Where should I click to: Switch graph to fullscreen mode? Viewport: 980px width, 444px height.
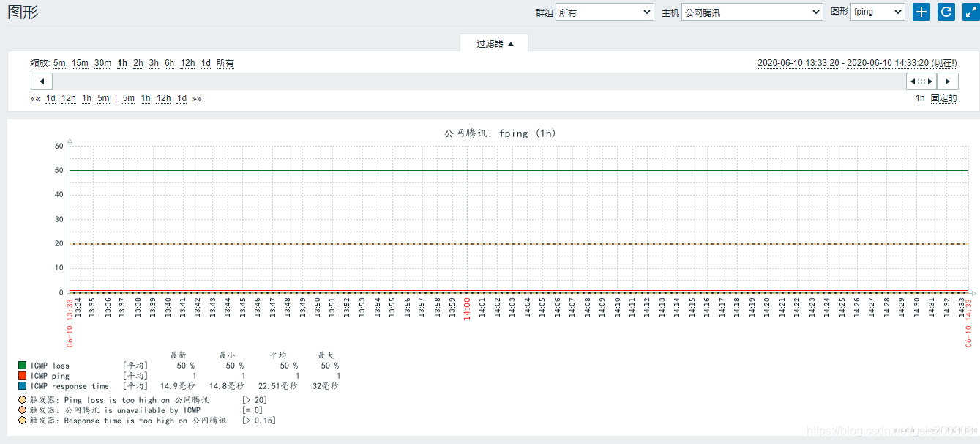(970, 12)
